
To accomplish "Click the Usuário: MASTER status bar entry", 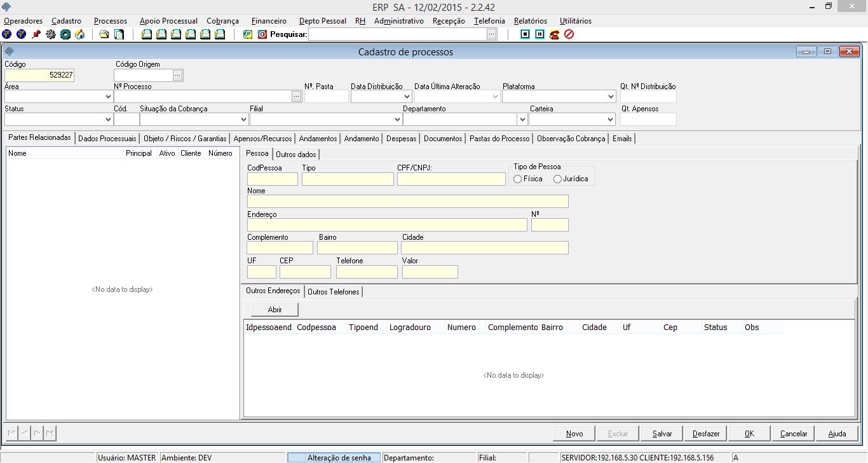I will tap(127, 458).
